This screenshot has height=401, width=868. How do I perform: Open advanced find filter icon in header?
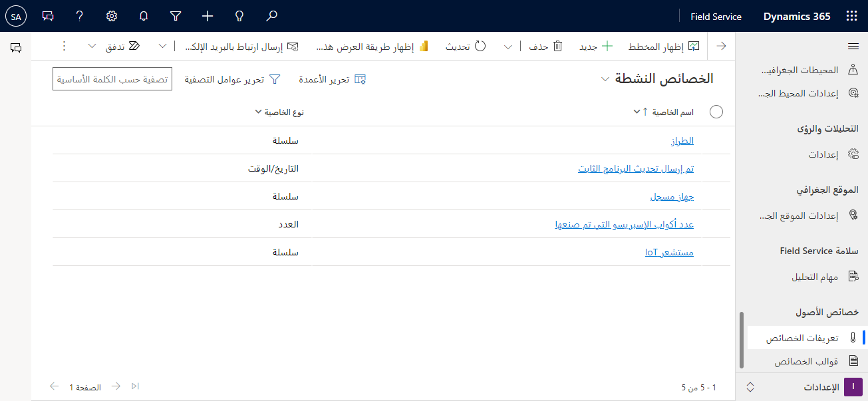[176, 16]
